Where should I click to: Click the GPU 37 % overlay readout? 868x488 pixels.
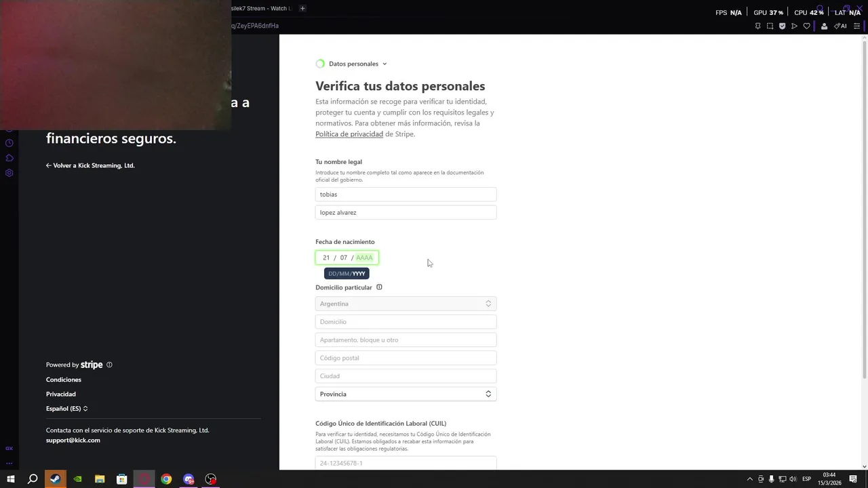tap(768, 12)
